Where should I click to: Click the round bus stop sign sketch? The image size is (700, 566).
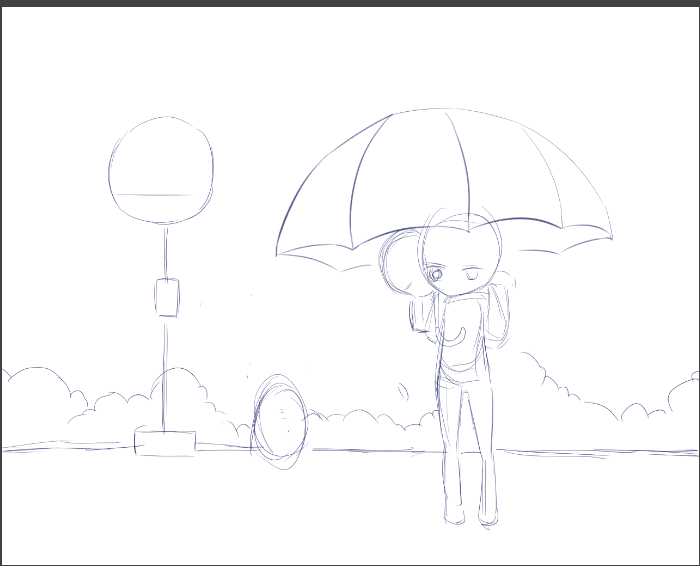[161, 170]
